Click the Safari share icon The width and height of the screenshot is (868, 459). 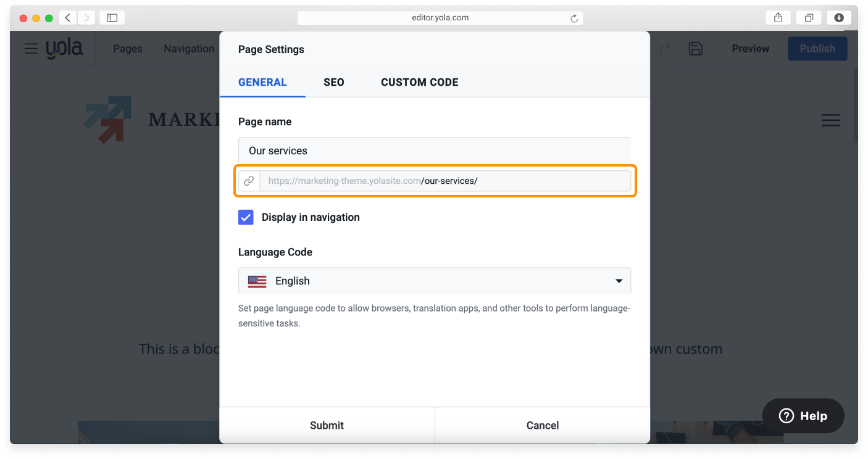tap(778, 17)
